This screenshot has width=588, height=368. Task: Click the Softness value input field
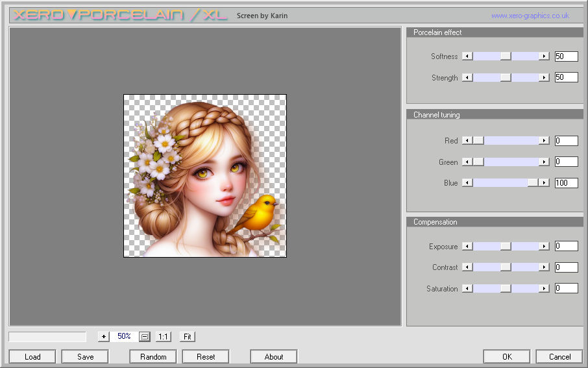point(566,56)
